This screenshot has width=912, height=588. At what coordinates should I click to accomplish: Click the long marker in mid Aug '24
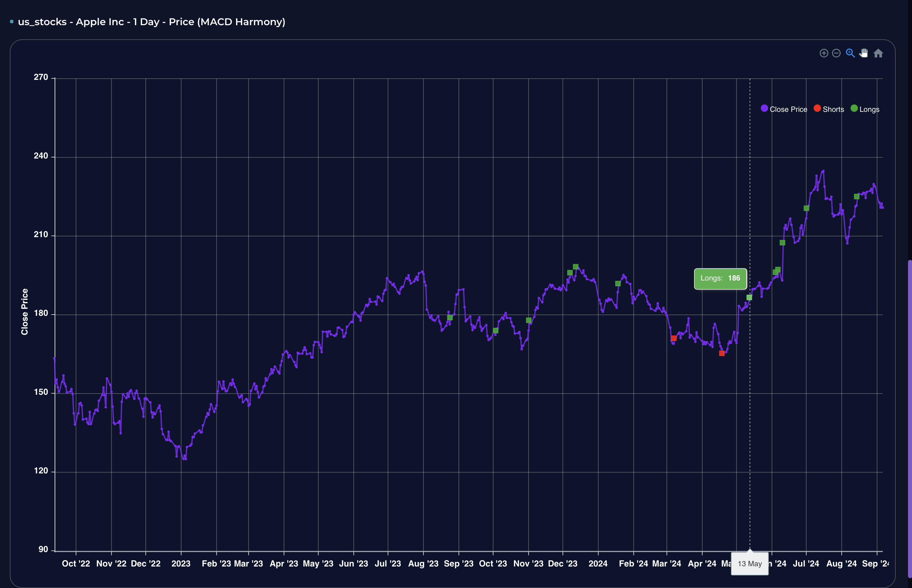pos(857,197)
